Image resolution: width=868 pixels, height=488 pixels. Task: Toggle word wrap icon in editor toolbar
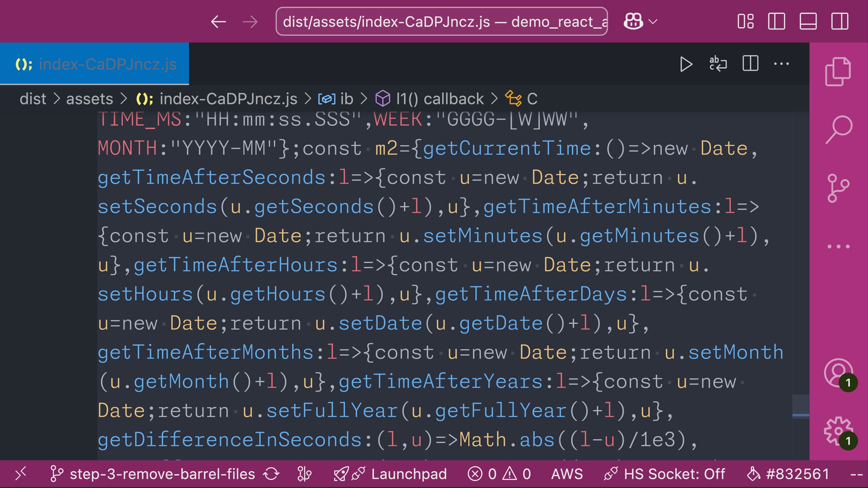click(718, 64)
